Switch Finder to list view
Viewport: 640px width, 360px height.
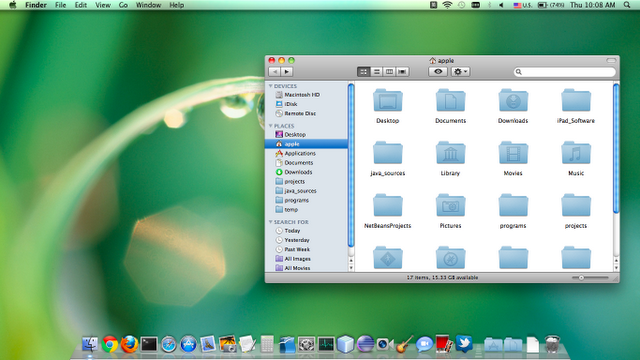pyautogui.click(x=376, y=72)
